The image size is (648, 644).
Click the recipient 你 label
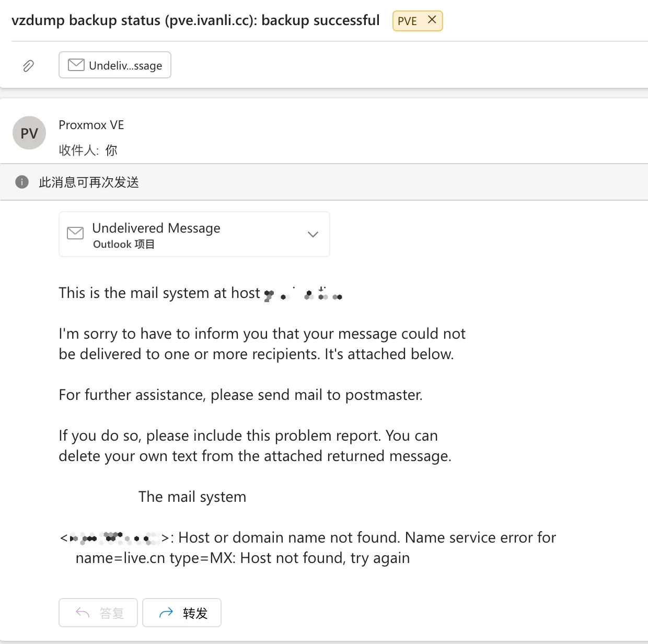[x=111, y=151]
